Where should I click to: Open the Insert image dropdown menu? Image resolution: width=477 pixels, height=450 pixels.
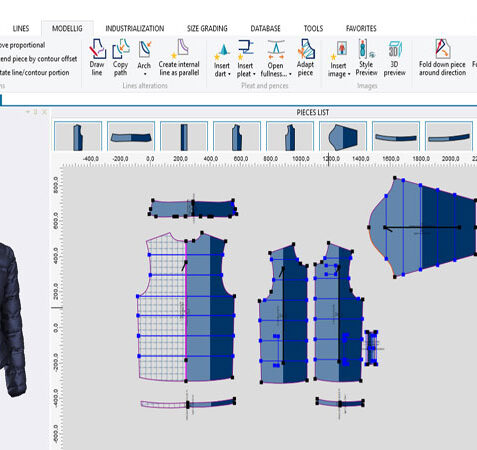coord(349,74)
